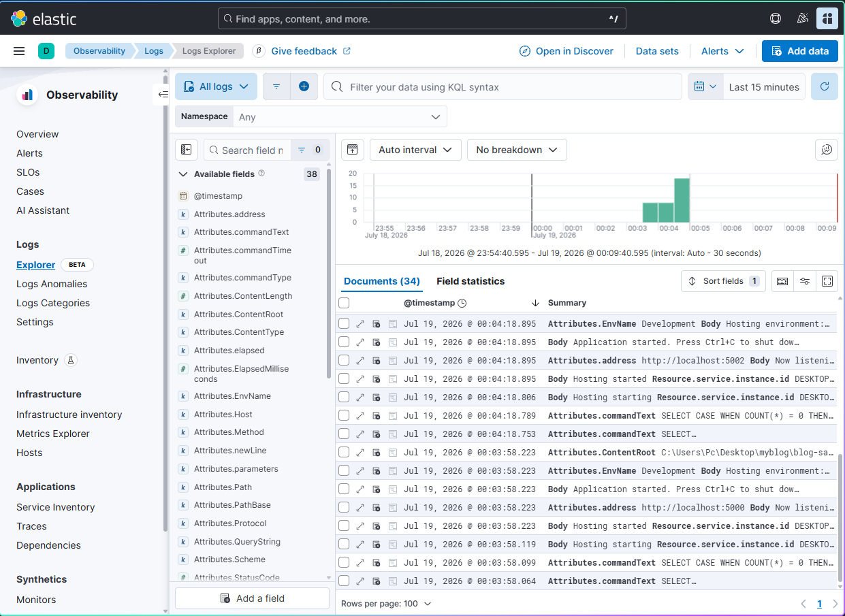Click the tallest histogram bar at 00:04

(x=682, y=200)
